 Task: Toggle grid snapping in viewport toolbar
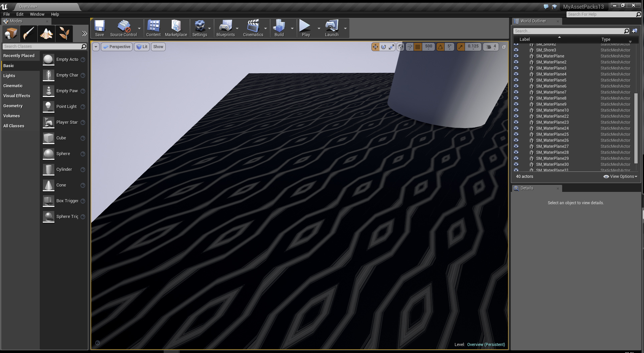point(418,47)
